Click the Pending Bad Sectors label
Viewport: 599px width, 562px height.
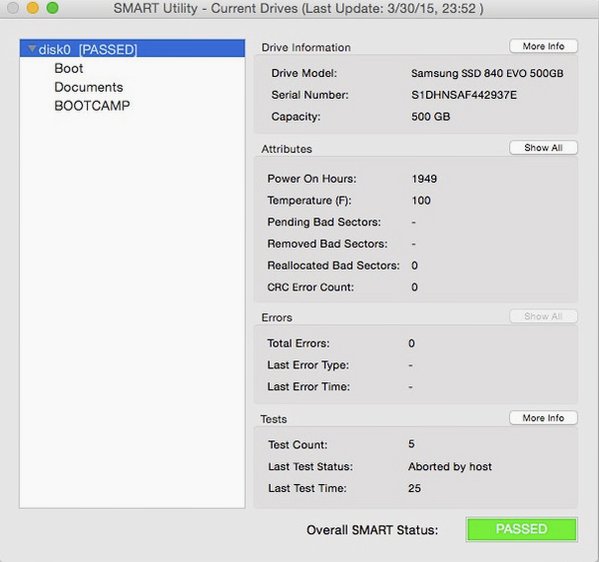324,222
